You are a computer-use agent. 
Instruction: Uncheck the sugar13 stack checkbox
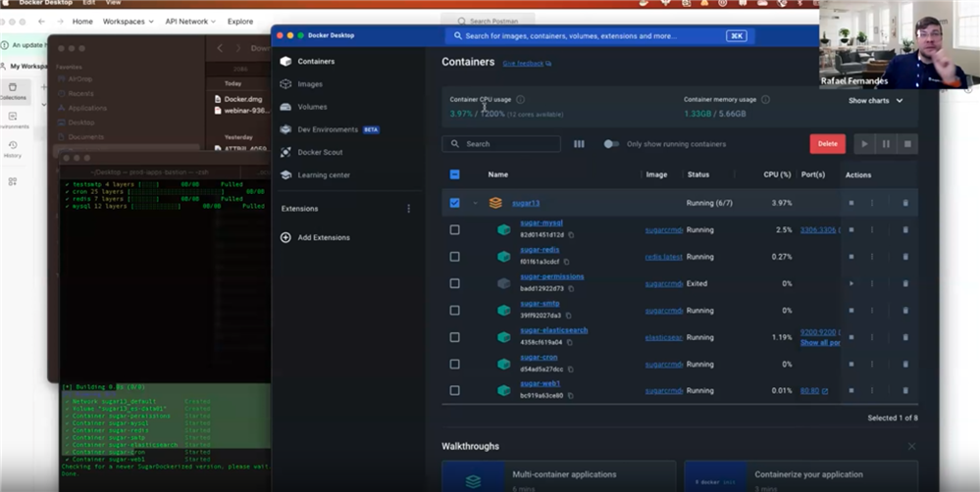[x=454, y=203]
